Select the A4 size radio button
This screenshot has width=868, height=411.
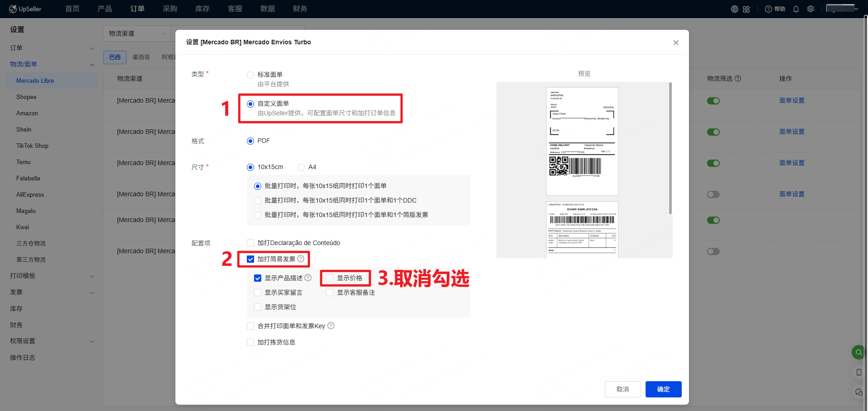pos(301,167)
